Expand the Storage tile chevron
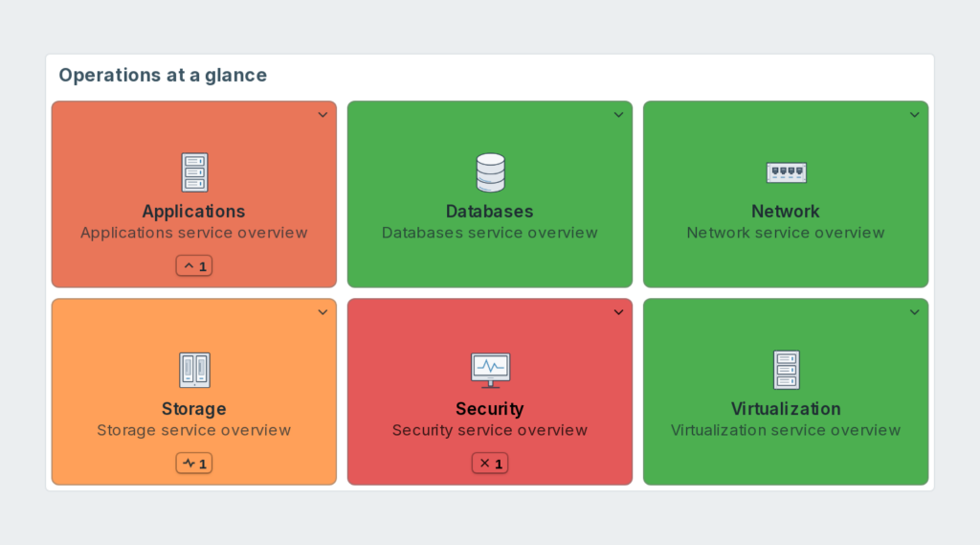The width and height of the screenshot is (980, 545). pyautogui.click(x=323, y=312)
